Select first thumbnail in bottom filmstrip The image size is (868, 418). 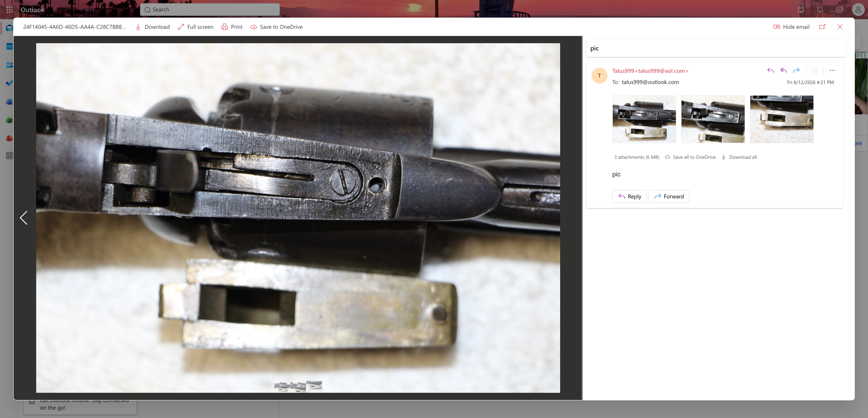coord(282,386)
